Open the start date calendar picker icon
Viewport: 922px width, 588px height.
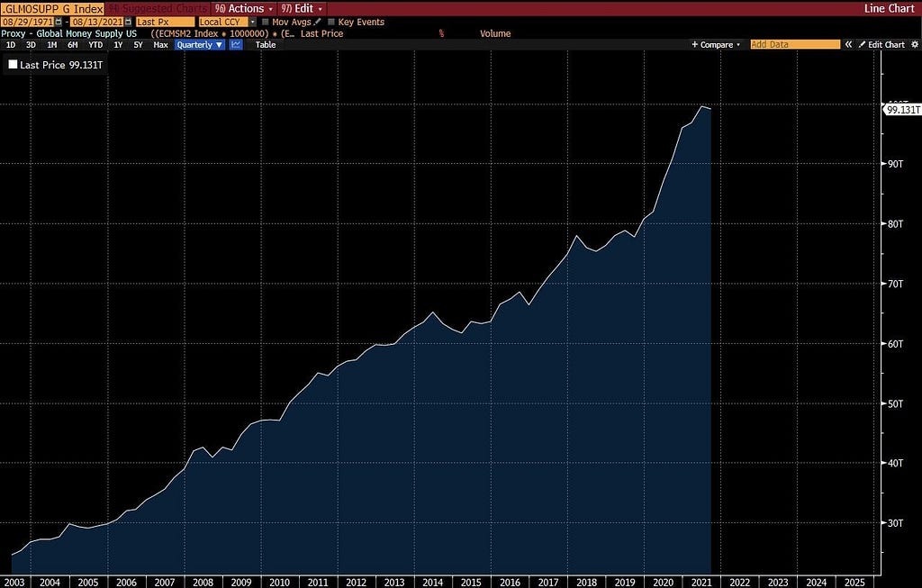(59, 22)
